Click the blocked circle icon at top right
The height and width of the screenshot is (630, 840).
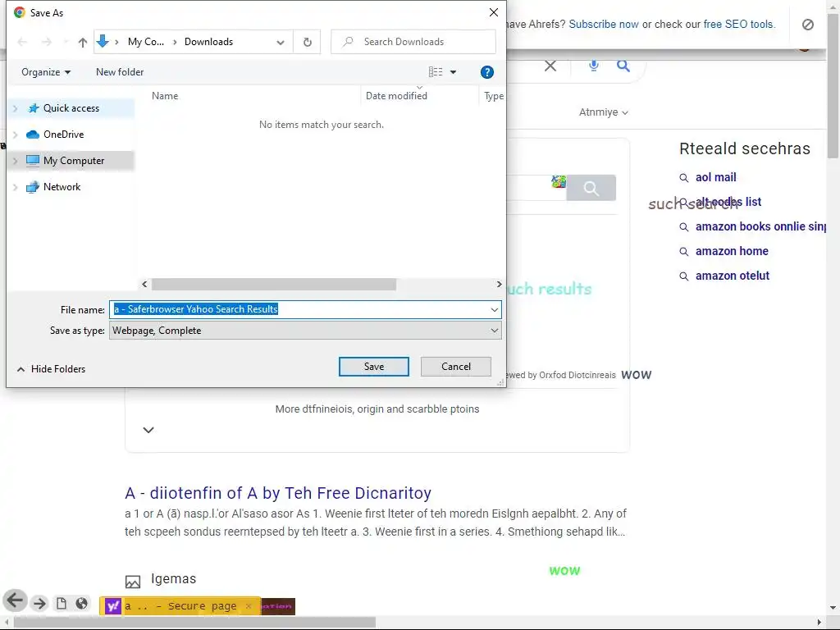(x=807, y=25)
